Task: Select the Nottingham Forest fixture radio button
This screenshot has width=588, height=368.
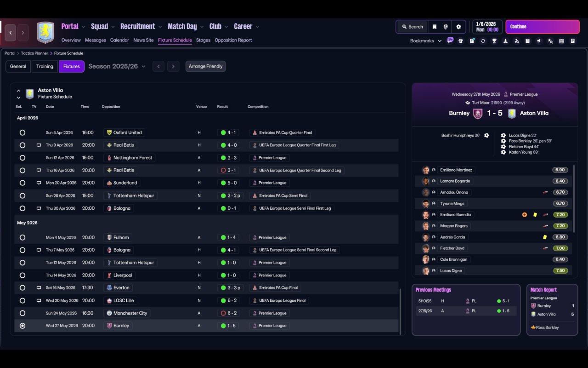Action: click(23, 158)
